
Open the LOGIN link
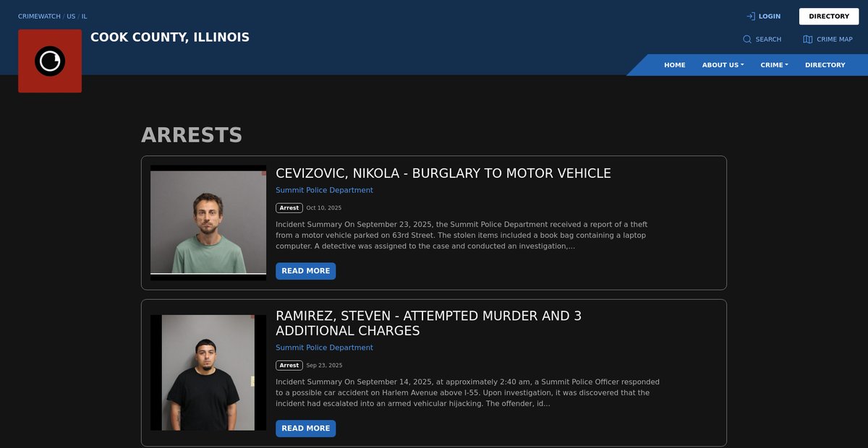(x=770, y=16)
